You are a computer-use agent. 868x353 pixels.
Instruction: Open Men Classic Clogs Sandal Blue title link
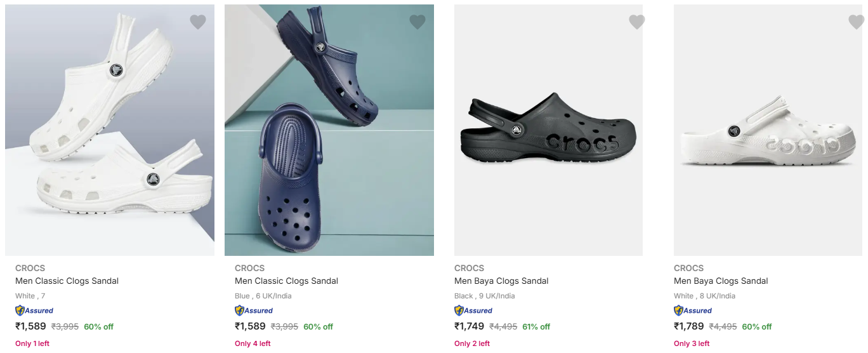point(287,281)
